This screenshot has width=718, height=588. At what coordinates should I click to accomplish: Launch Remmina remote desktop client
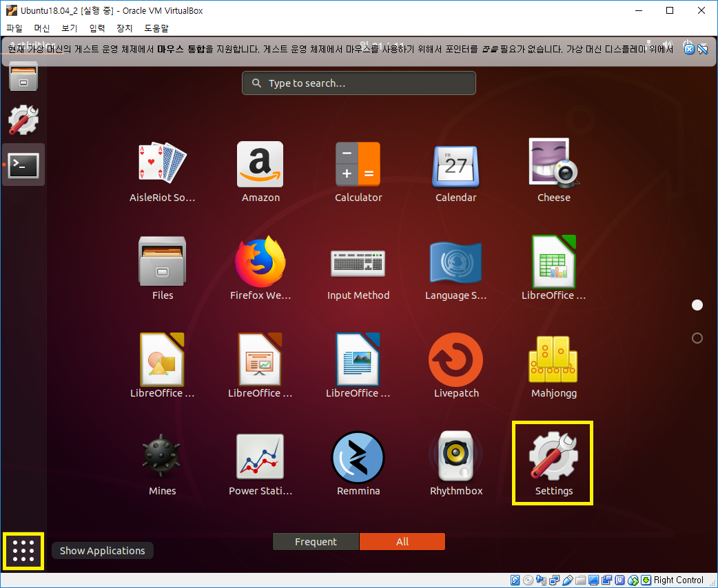358,465
